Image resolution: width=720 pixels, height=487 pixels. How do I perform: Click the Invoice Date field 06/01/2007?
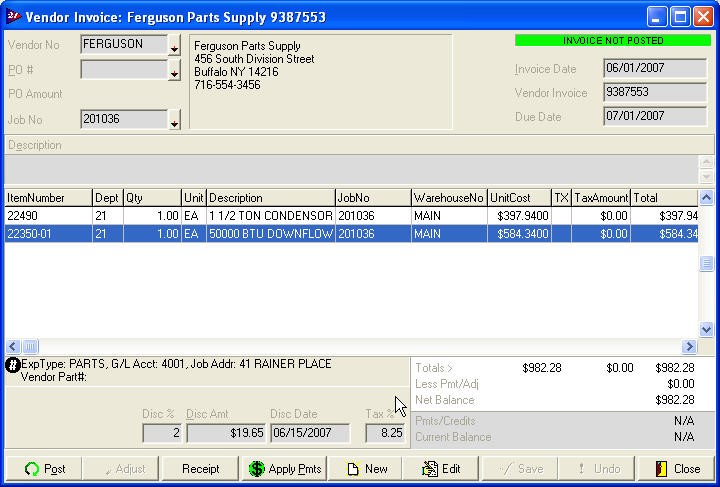tap(655, 68)
